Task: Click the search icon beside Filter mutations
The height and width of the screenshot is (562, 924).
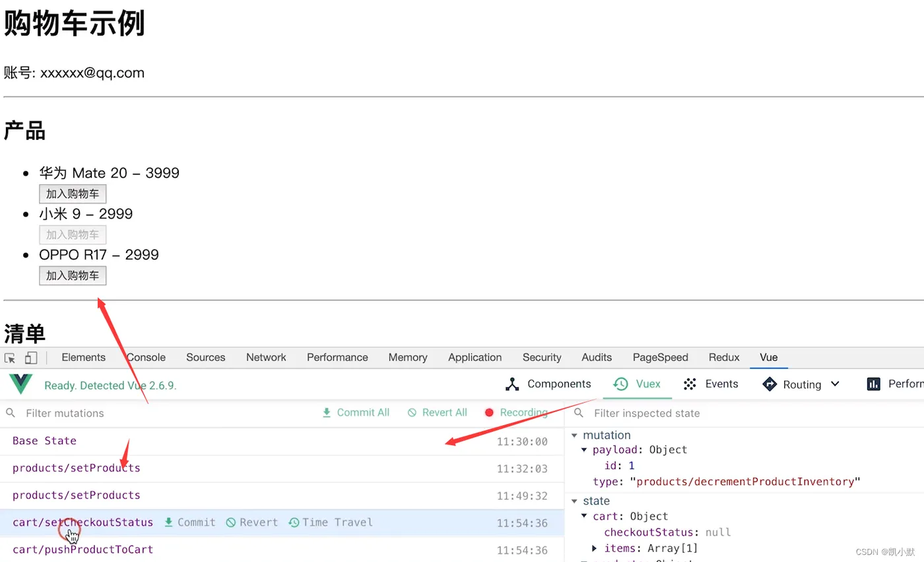Action: [11, 413]
